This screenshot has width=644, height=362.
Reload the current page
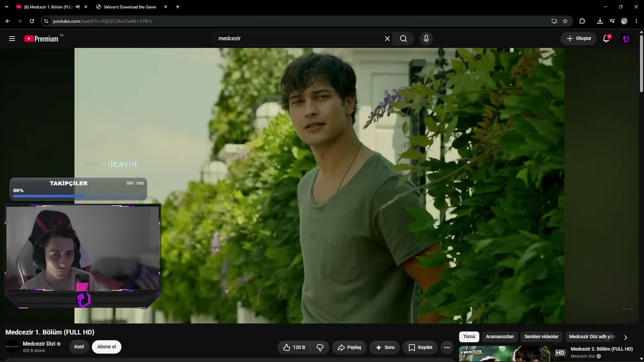pyautogui.click(x=32, y=21)
